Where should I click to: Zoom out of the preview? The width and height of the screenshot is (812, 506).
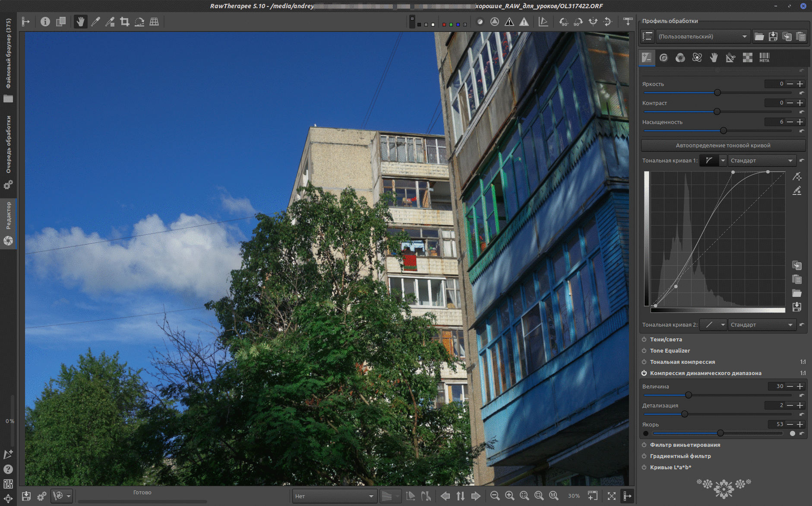coord(495,496)
